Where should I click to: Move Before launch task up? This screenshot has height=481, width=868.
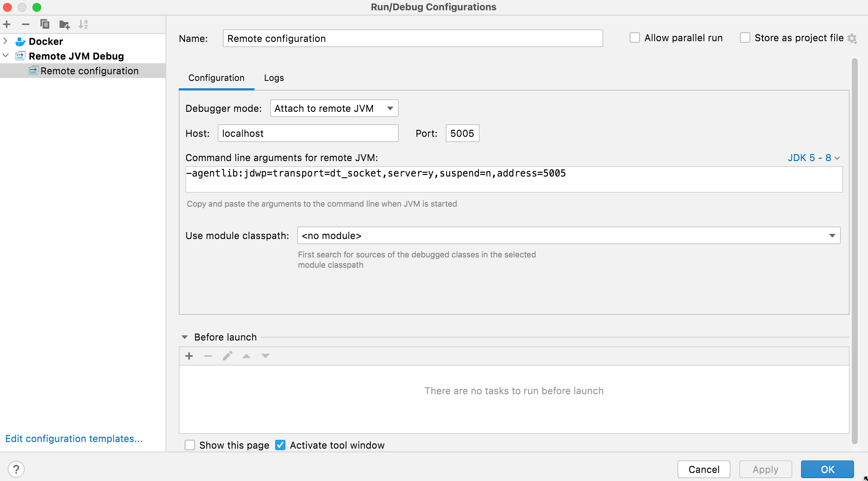(x=246, y=356)
